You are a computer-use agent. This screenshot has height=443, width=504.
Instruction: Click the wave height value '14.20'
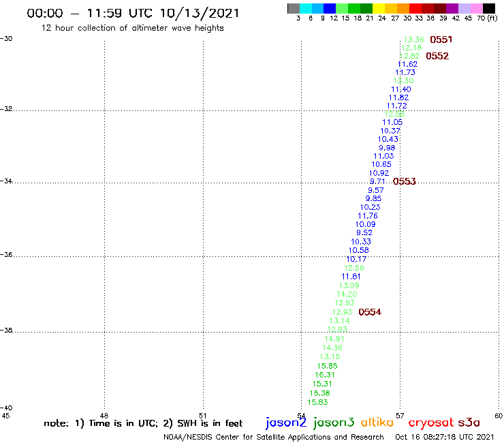point(347,294)
